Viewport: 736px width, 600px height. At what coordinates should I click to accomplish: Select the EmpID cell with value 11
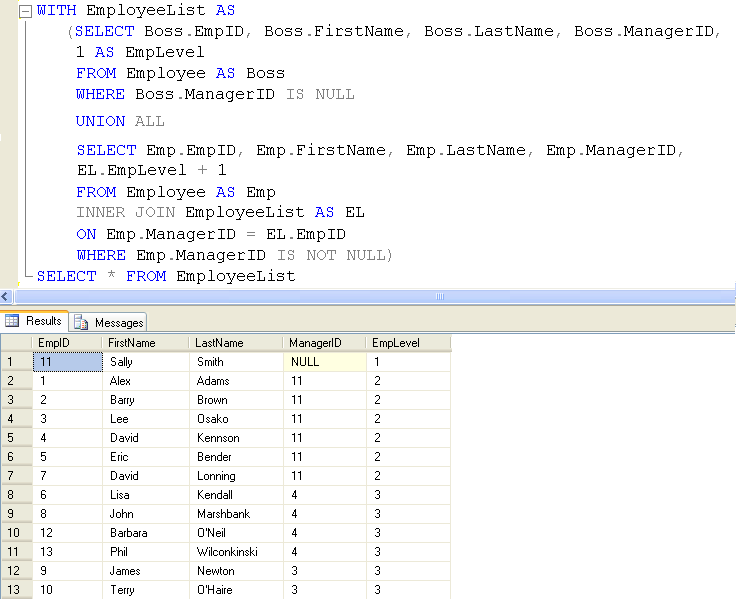68,362
